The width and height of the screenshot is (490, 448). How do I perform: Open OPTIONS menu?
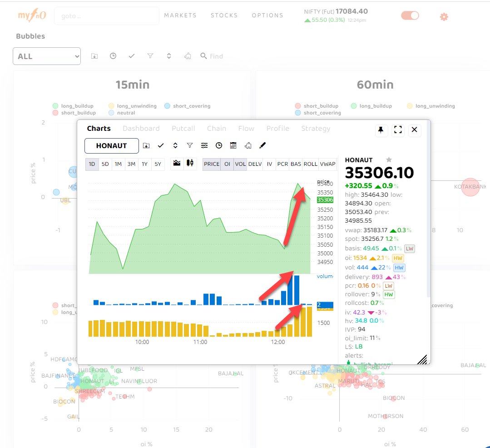[267, 15]
